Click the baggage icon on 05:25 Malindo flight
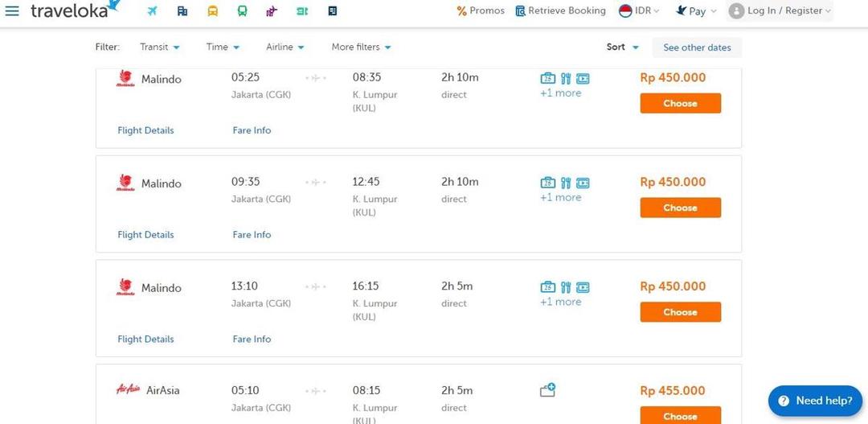Image resolution: width=868 pixels, height=424 pixels. point(547,79)
